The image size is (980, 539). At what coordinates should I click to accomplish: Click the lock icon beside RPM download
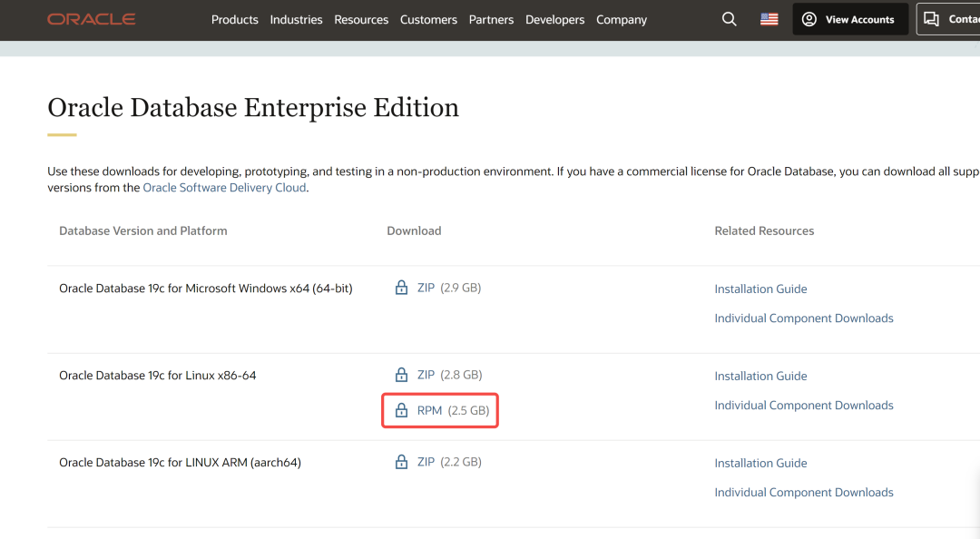[x=401, y=411]
